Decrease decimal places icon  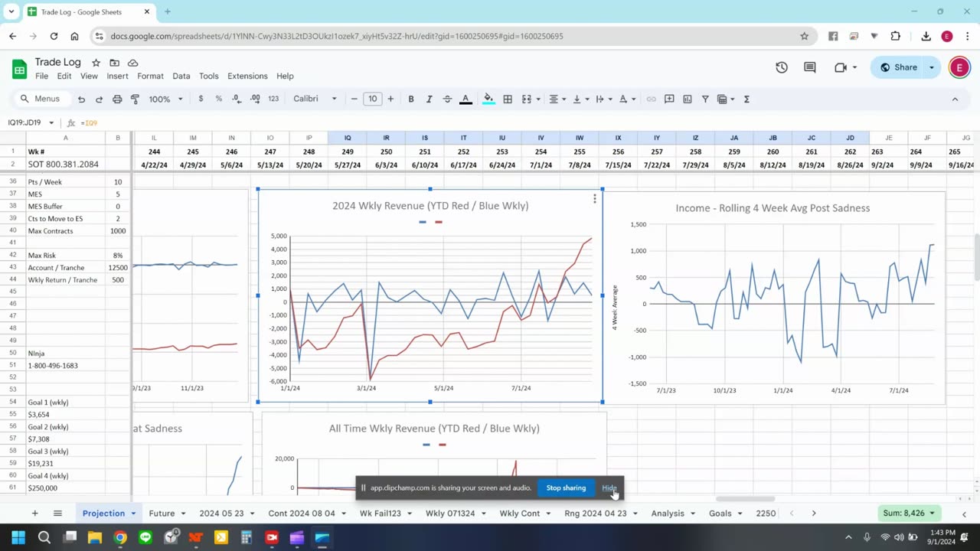[237, 99]
